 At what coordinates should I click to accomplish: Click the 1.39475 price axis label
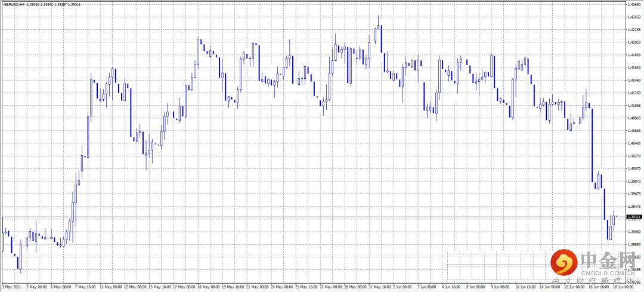[x=633, y=207]
